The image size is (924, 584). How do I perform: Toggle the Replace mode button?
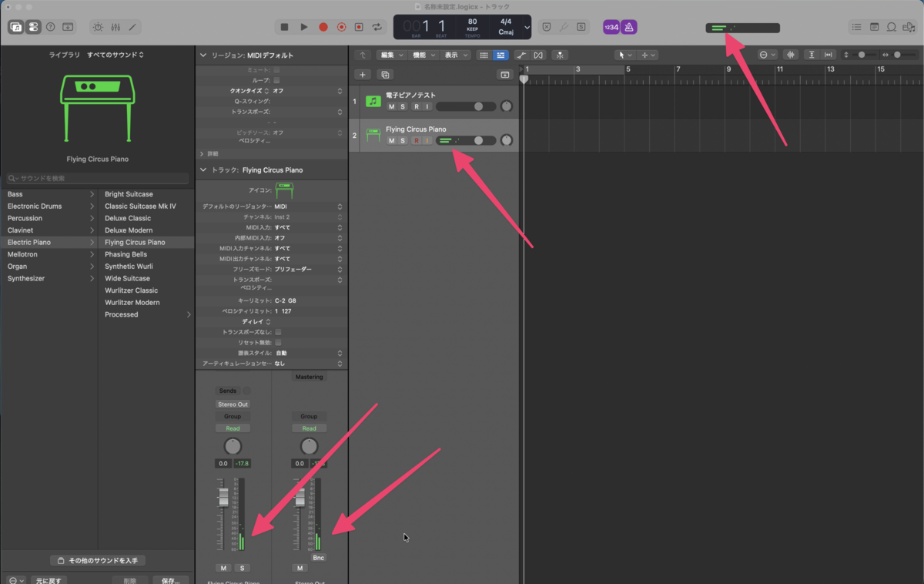click(547, 27)
